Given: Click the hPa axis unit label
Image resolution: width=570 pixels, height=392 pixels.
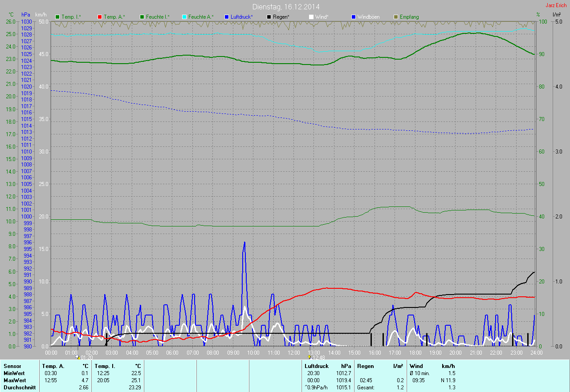Looking at the screenshot, I should pyautogui.click(x=26, y=15).
